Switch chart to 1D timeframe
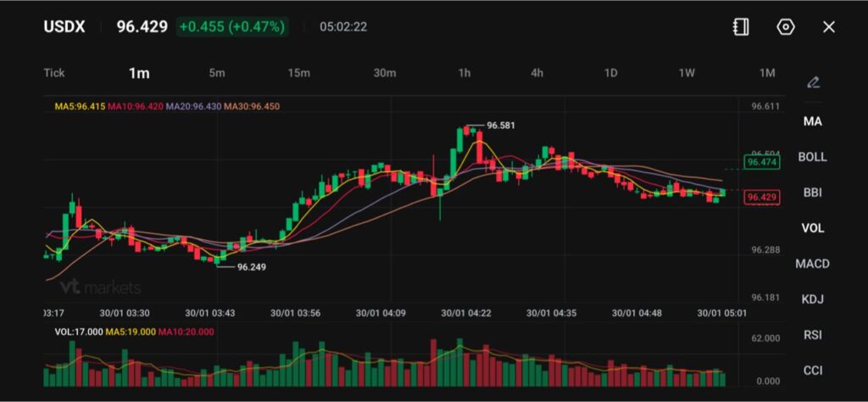 [610, 73]
